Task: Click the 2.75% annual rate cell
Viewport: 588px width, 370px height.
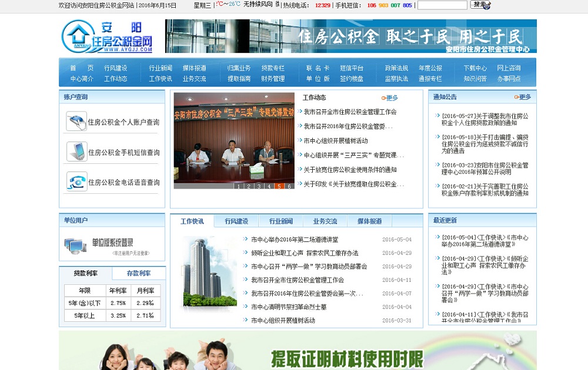Action: [x=118, y=303]
